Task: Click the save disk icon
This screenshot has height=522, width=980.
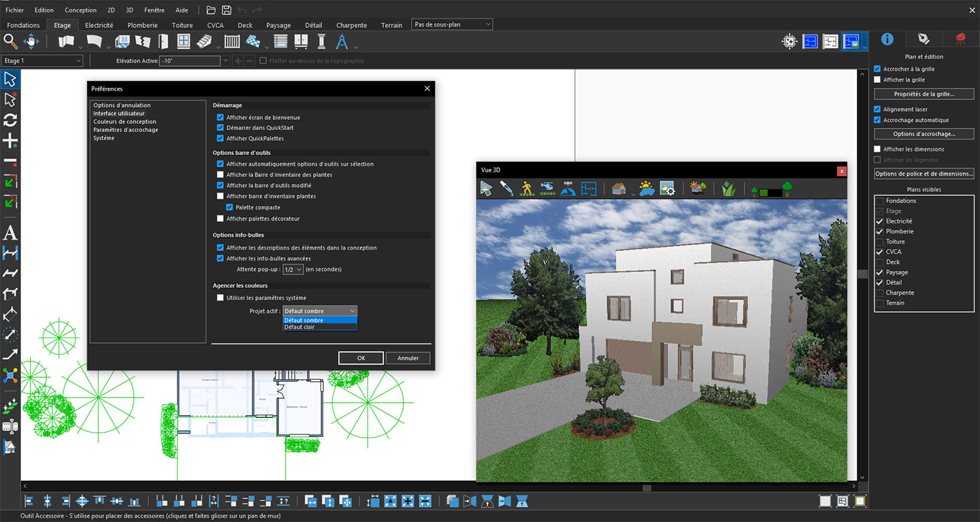Action: [227, 10]
